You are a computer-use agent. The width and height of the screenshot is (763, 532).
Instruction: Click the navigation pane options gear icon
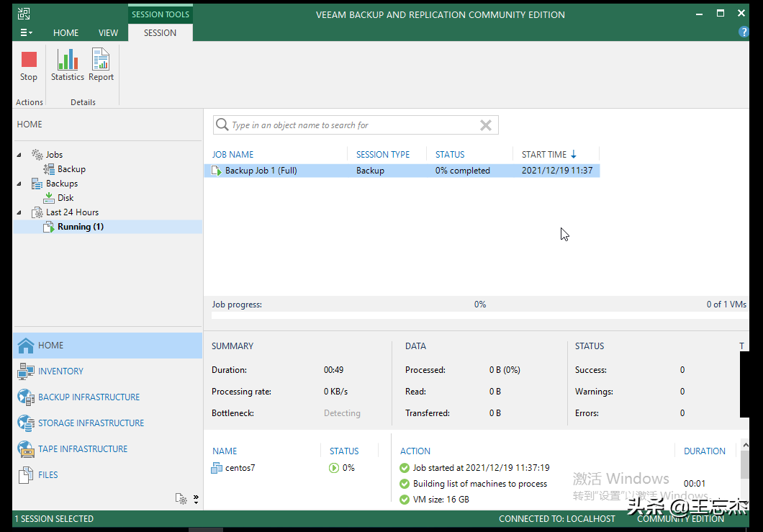pos(181,498)
